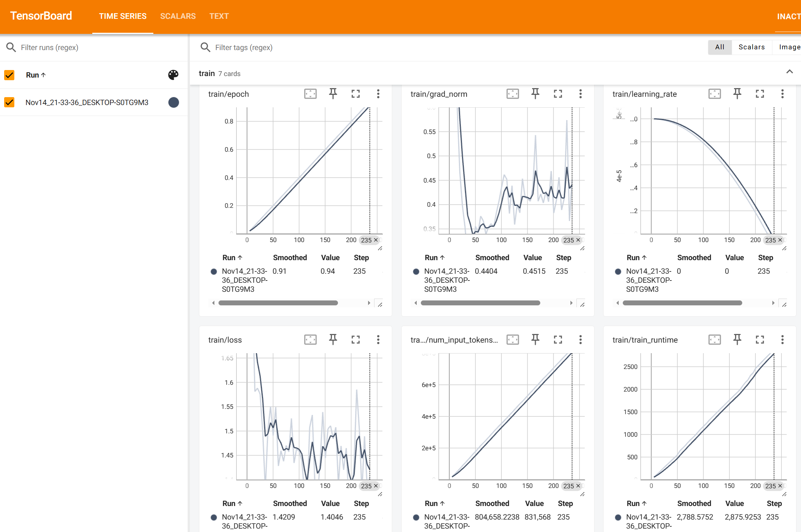Pin the train/train_runtime card

click(x=737, y=340)
